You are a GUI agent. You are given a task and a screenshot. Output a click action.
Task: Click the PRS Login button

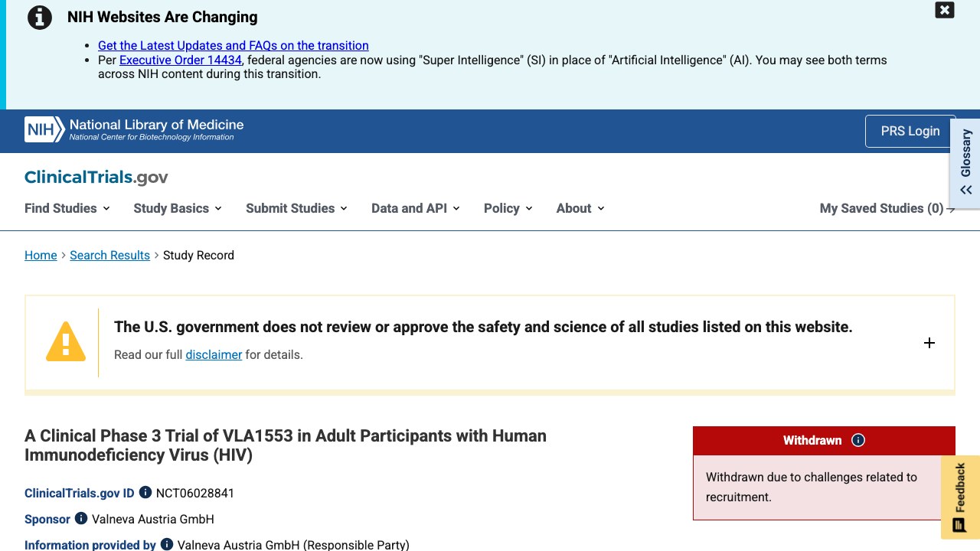tap(910, 131)
